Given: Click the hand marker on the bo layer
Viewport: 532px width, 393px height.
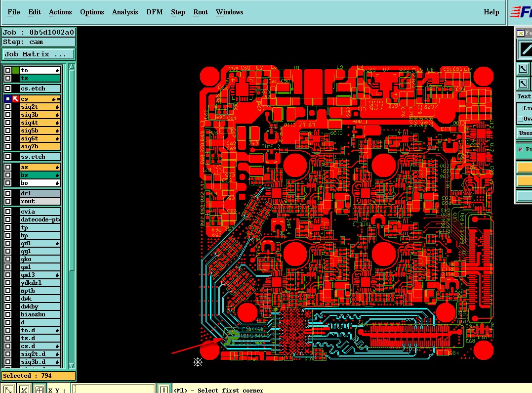Looking at the screenshot, I should (57, 183).
